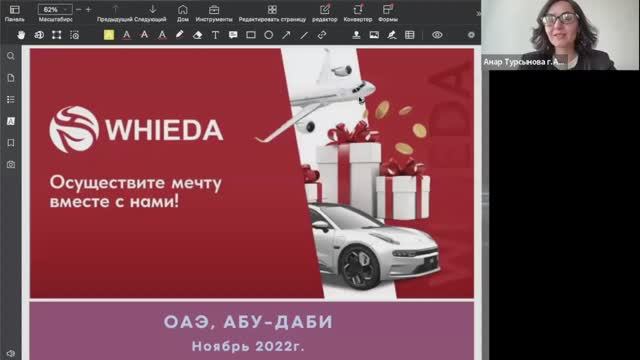Image resolution: width=640 pixels, height=360 pixels.
Task: Click the table tool icon
Action: (x=409, y=35)
